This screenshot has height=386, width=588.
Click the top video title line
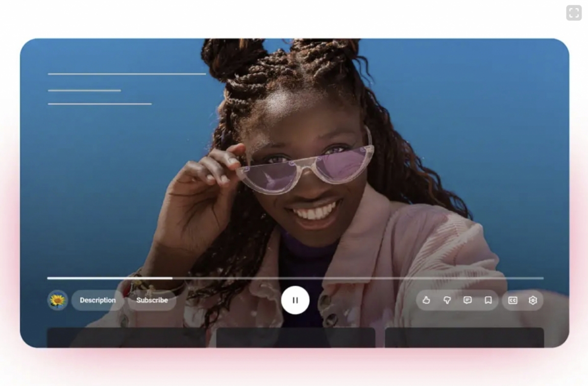click(x=127, y=74)
